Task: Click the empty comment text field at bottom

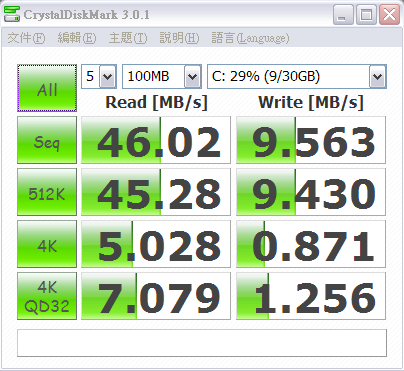Action: click(x=202, y=343)
